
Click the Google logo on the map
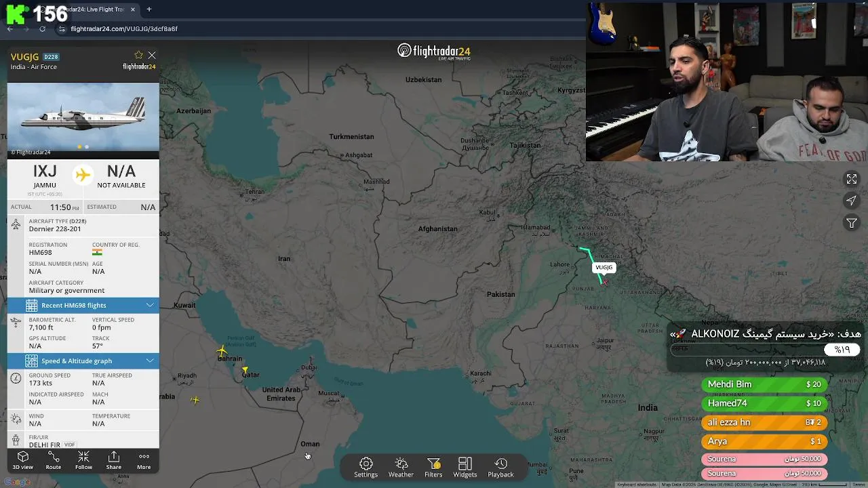[17, 483]
